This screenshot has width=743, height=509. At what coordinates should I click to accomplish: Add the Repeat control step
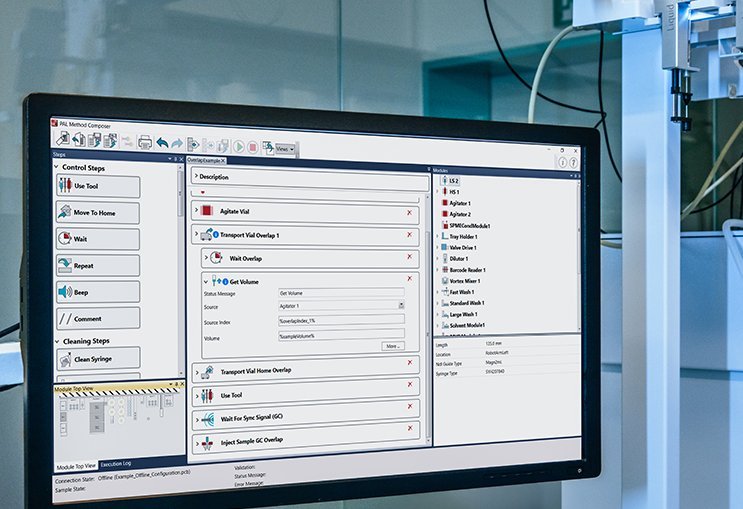pos(98,266)
